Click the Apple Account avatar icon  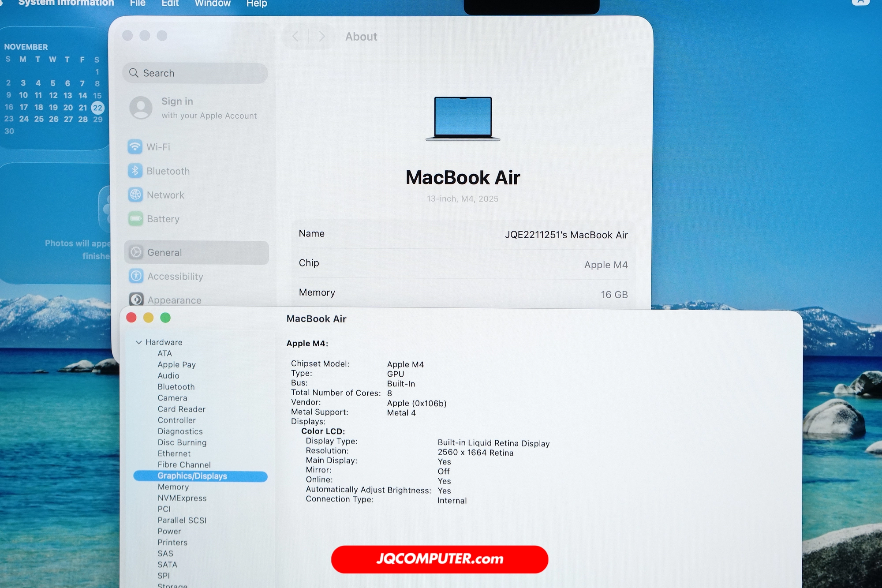[141, 108]
